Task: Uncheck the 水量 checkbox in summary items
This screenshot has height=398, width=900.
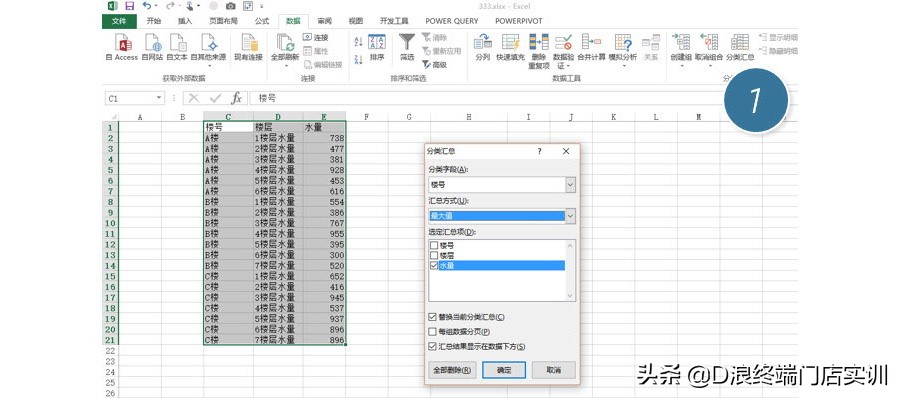Action: 434,265
